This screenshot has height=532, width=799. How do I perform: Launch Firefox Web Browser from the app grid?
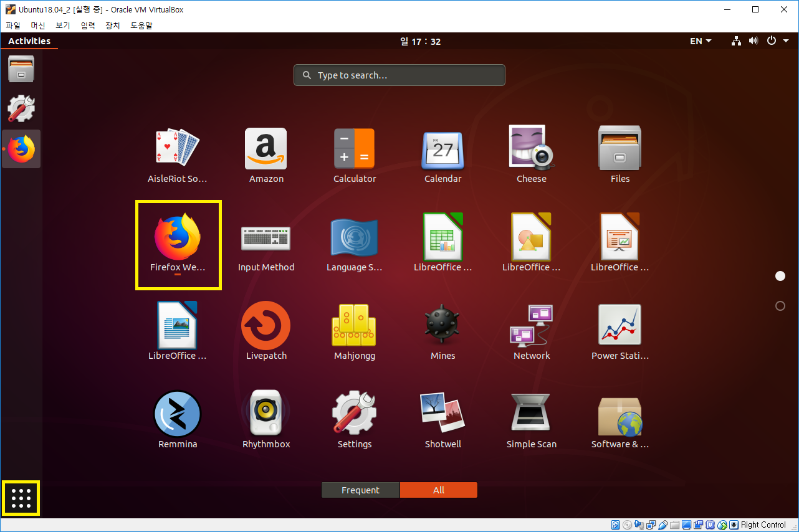[x=178, y=244]
